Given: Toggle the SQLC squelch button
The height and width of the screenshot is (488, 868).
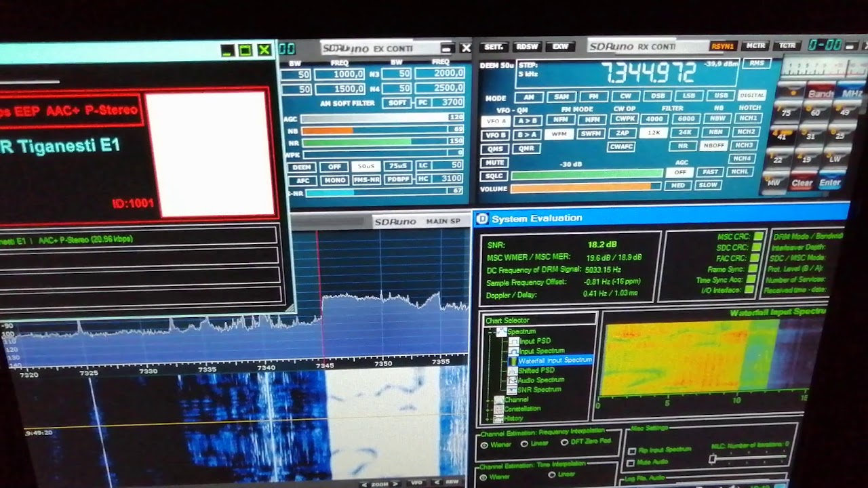Looking at the screenshot, I should [x=494, y=176].
